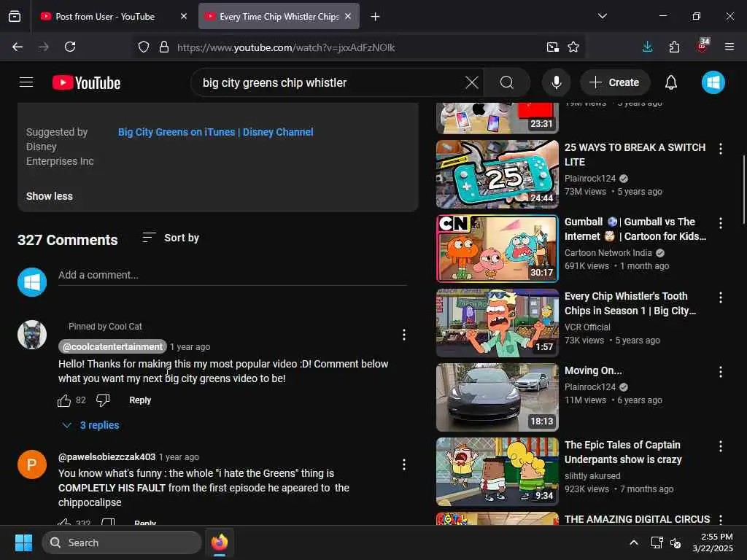747x560 pixels.
Task: More options for Gumball video
Action: 720,223
